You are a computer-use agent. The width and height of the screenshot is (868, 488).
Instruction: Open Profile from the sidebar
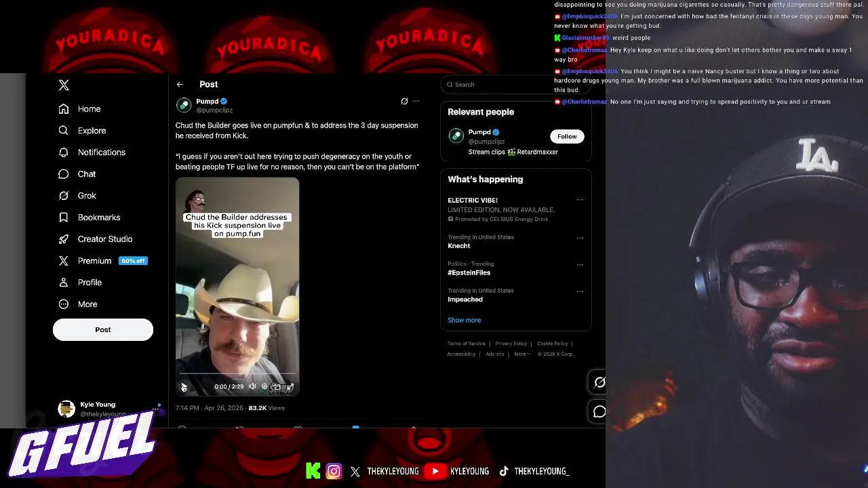coord(80,283)
